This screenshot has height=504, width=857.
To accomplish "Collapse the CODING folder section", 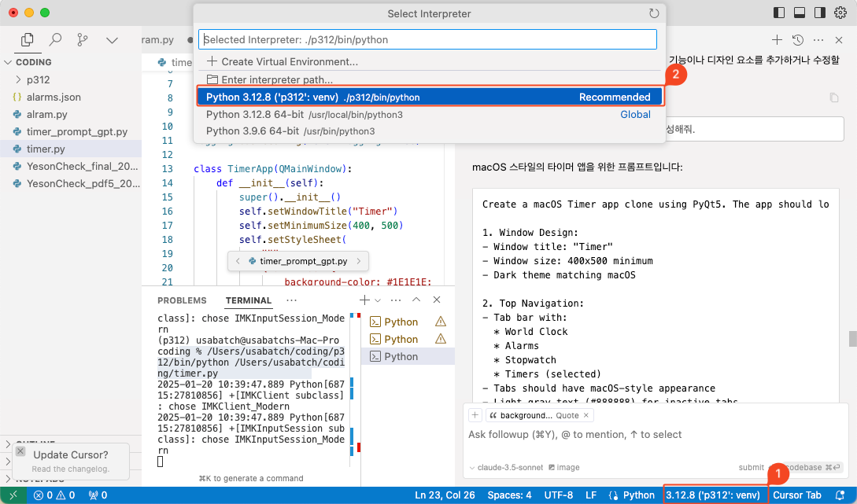I will point(71,62).
